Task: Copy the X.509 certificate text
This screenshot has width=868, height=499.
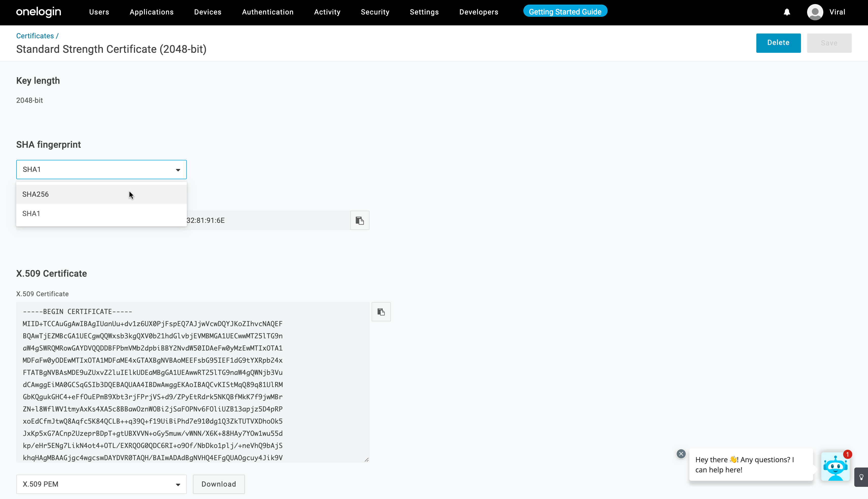Action: [381, 311]
